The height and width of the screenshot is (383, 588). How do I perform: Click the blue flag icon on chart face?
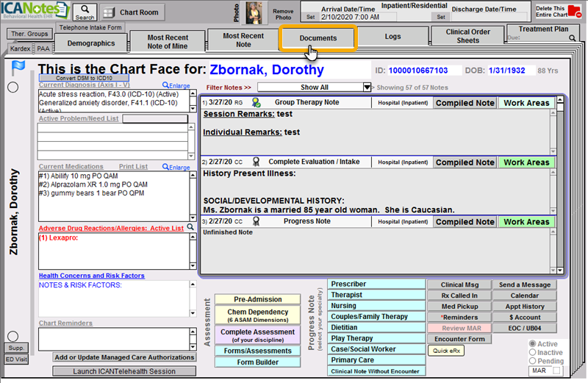[18, 68]
